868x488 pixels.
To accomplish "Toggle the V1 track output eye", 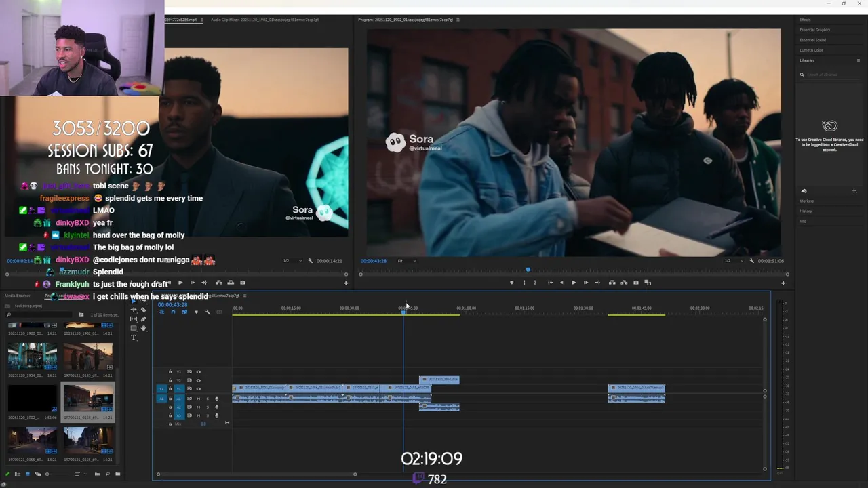I will tap(199, 388).
